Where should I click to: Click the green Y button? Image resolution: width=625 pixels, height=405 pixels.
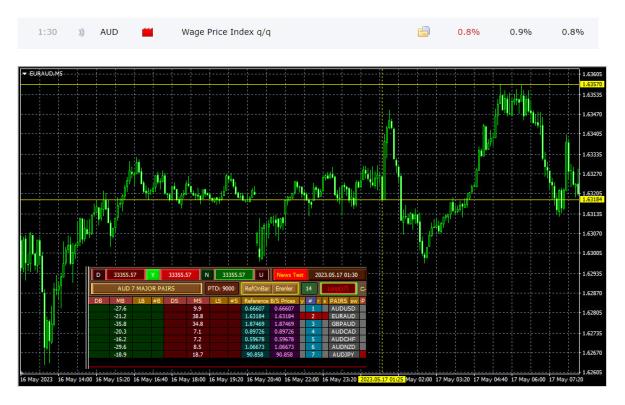[x=153, y=275]
